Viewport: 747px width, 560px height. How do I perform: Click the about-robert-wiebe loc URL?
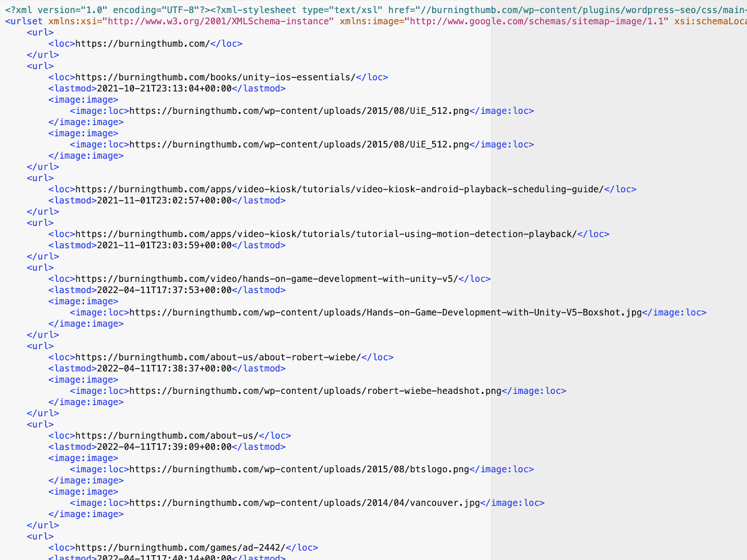pyautogui.click(x=218, y=357)
